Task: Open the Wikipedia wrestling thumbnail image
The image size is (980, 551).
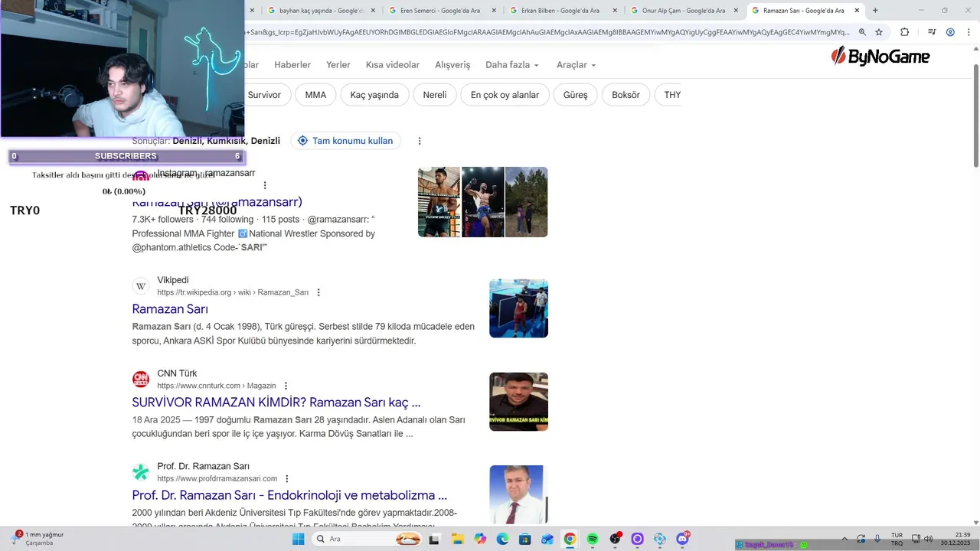Action: [518, 308]
